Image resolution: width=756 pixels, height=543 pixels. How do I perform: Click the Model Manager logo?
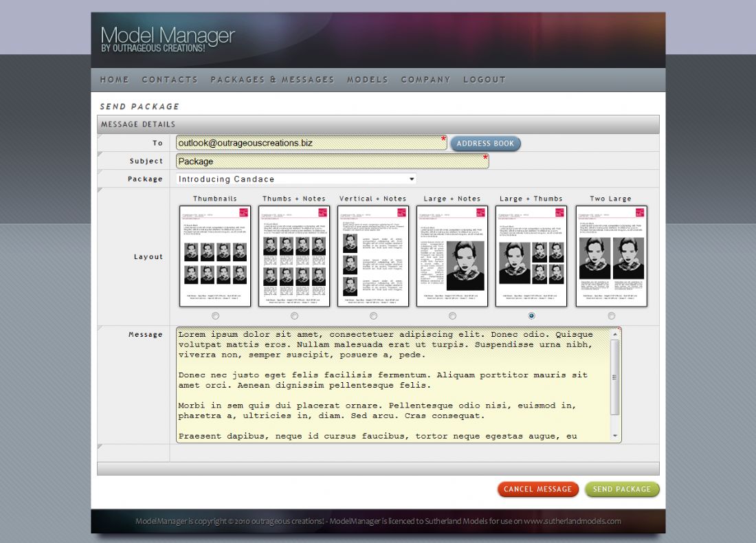point(168,38)
